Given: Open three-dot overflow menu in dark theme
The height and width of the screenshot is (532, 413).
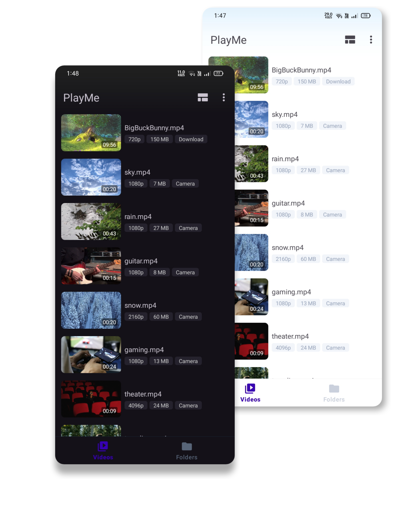Looking at the screenshot, I should [x=224, y=97].
